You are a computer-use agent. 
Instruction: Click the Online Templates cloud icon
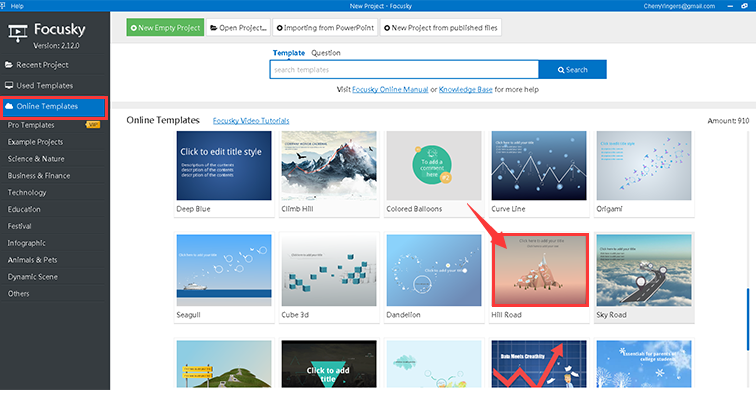pos(9,106)
